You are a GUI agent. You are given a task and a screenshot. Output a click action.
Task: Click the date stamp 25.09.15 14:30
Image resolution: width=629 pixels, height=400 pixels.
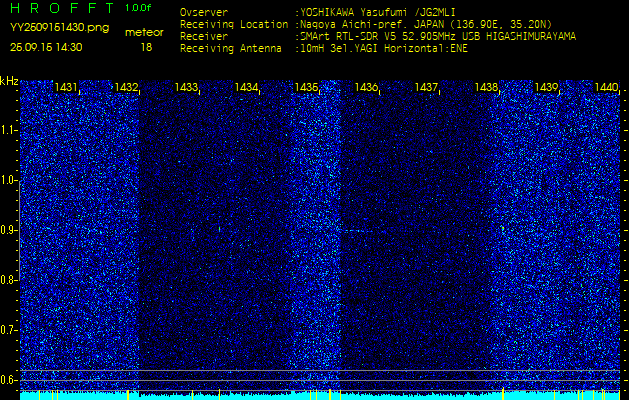click(46, 47)
